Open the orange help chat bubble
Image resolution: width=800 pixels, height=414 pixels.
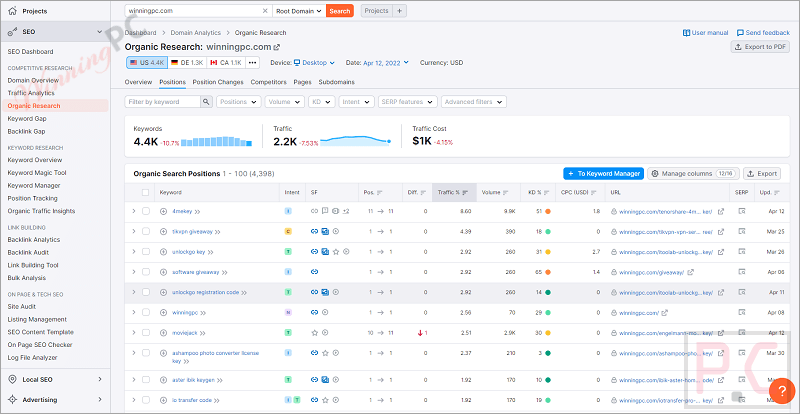pyautogui.click(x=783, y=392)
